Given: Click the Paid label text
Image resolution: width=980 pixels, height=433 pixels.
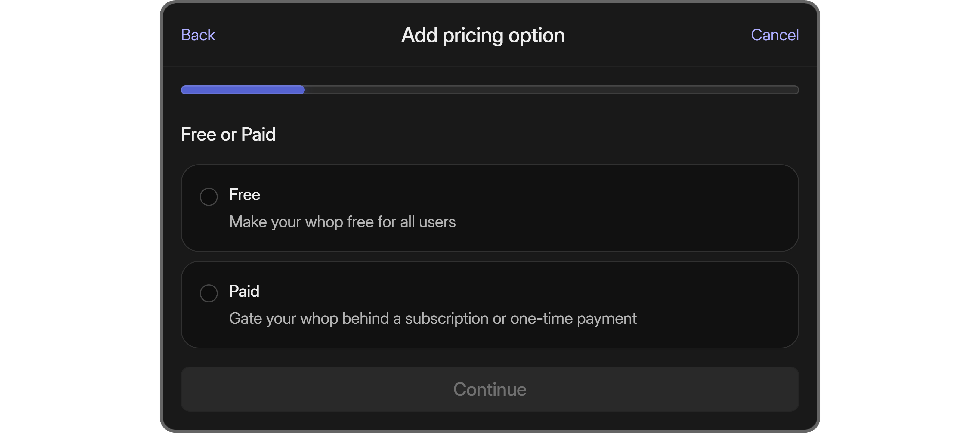Looking at the screenshot, I should 244,291.
